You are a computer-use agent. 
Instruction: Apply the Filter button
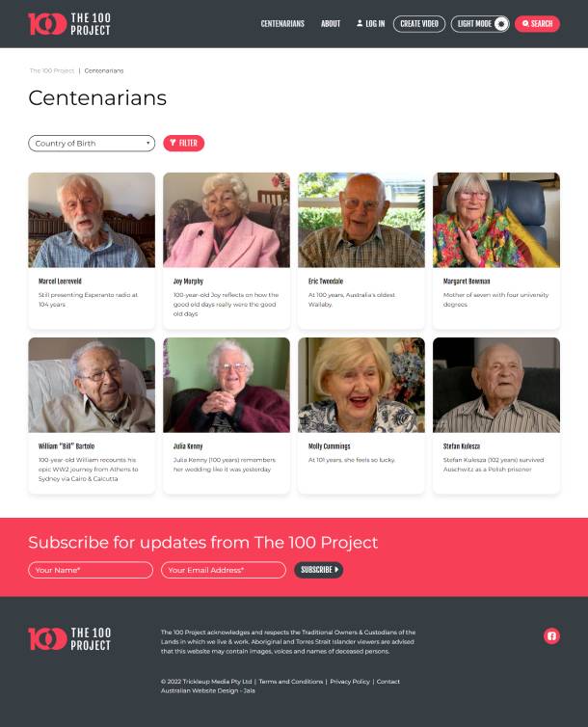[x=183, y=144]
